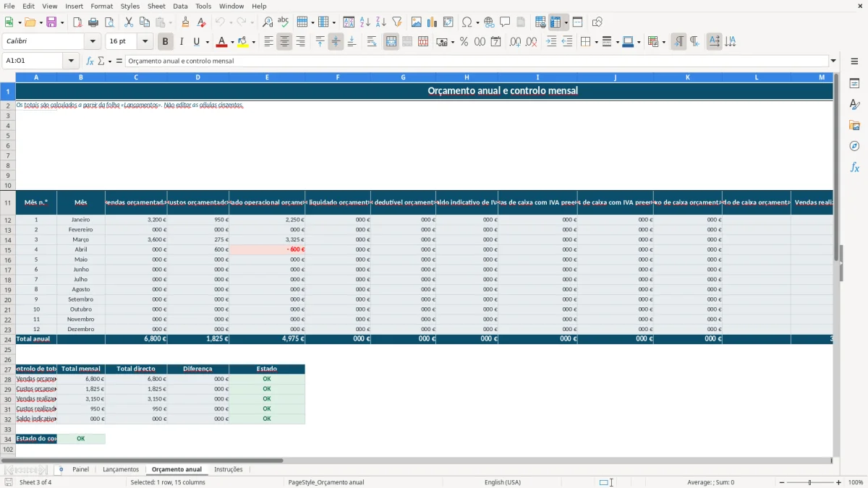Insert an image
The height and width of the screenshot is (488, 868).
click(x=417, y=22)
